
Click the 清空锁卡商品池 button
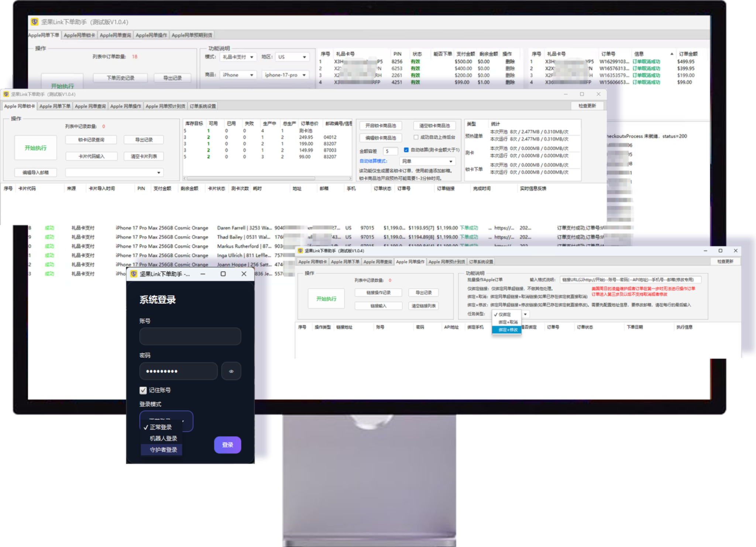[x=434, y=126]
